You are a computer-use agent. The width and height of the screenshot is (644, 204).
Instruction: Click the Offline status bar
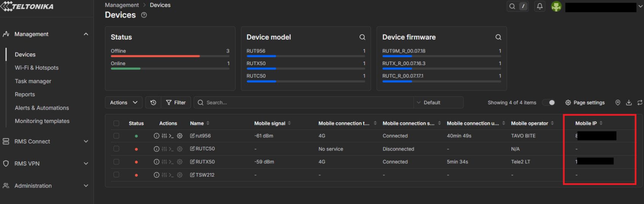coord(155,56)
